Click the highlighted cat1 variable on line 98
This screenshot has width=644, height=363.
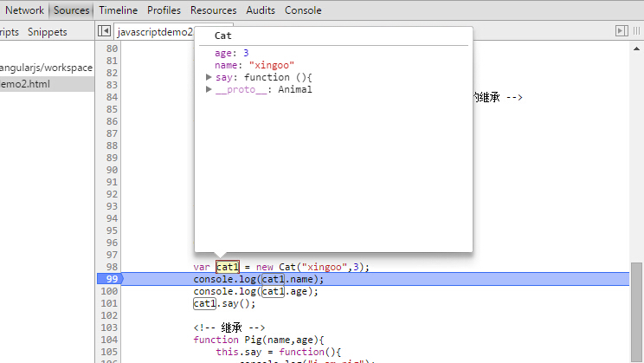[228, 267]
